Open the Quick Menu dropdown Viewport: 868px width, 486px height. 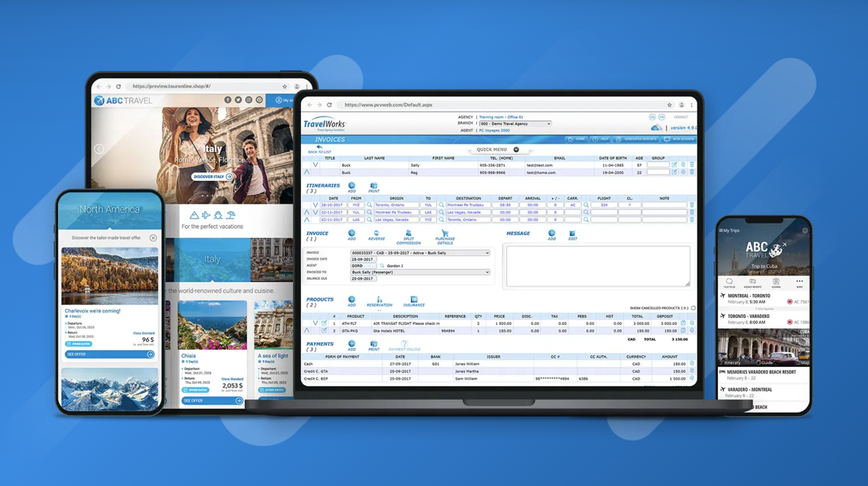coord(516,149)
